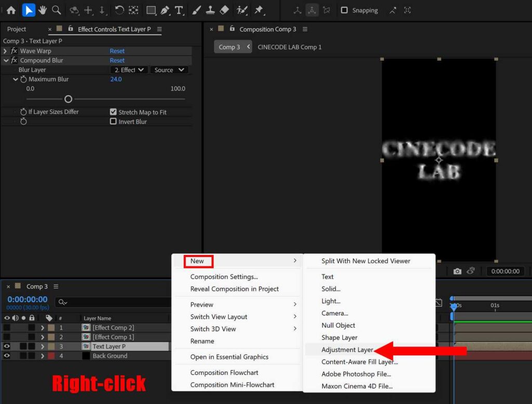This screenshot has width=532, height=404.
Task: Open CINECODE LAB Comp 1 breadcrumb
Action: (x=289, y=47)
